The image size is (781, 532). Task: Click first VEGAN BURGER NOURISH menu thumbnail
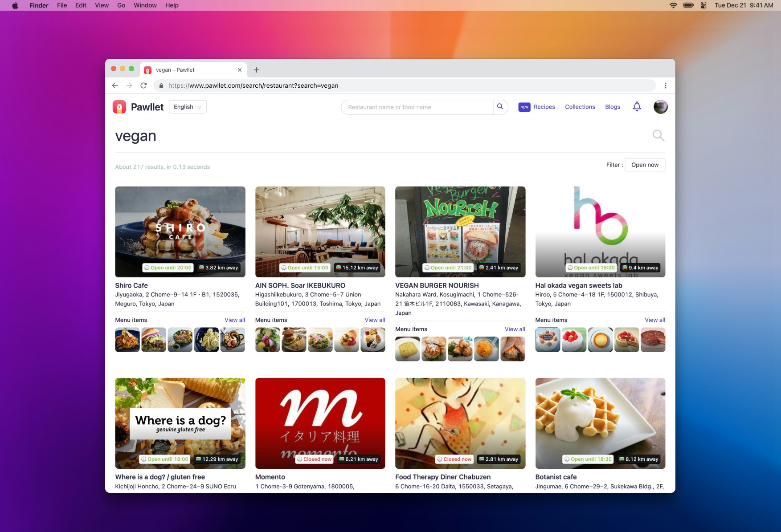[408, 349]
